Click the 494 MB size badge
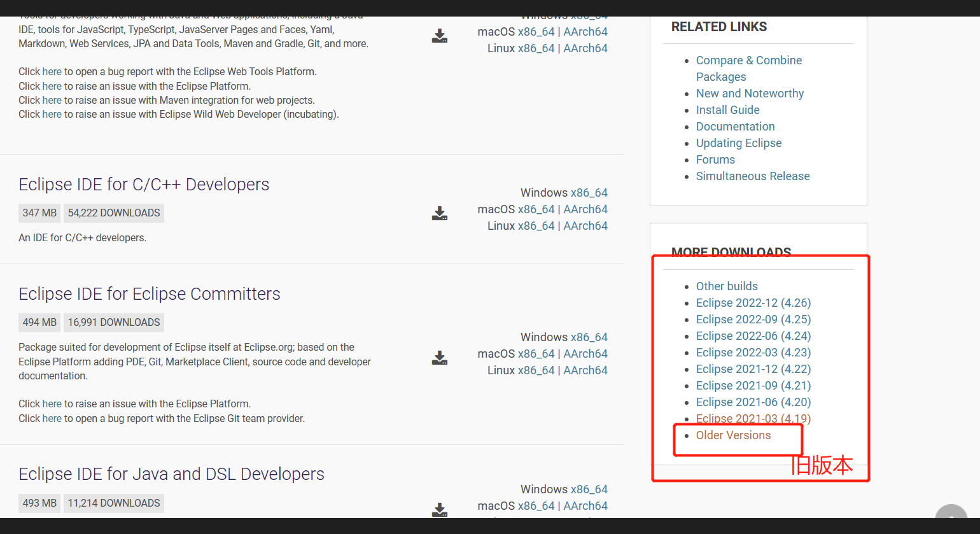Image resolution: width=980 pixels, height=534 pixels. [x=39, y=323]
